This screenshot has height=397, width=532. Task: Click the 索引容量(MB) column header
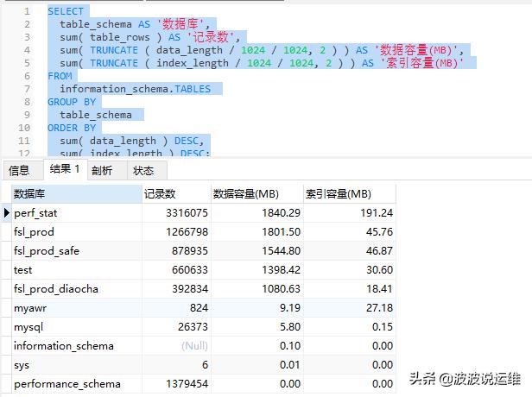click(350, 194)
